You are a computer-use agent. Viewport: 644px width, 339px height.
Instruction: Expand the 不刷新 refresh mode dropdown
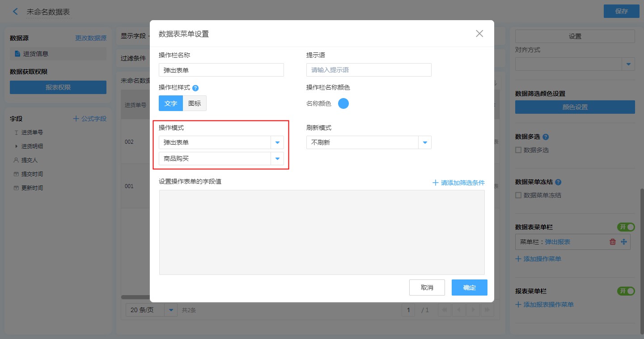pos(425,142)
